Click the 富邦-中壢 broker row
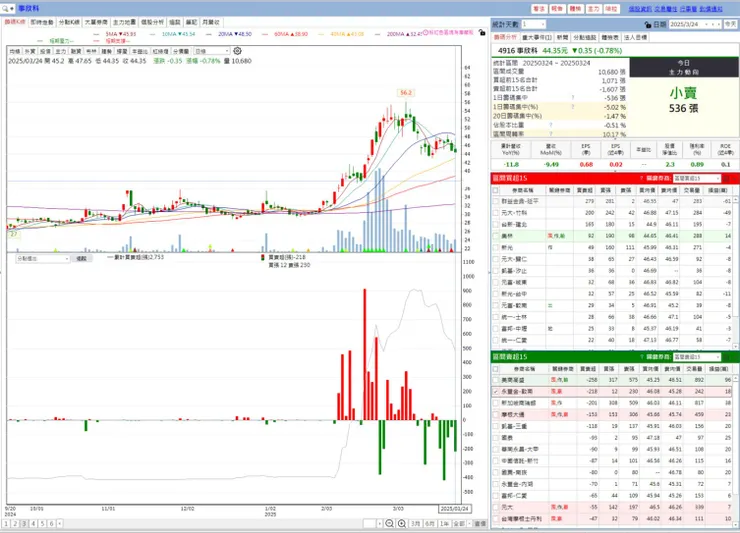 click(x=612, y=329)
